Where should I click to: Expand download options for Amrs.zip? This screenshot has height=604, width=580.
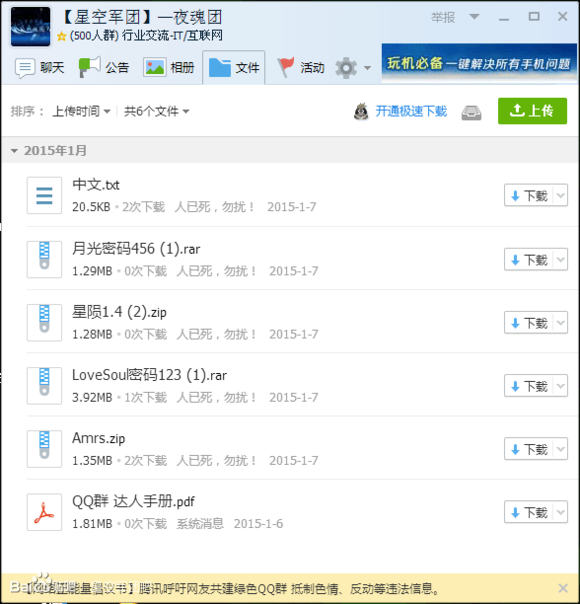(x=561, y=449)
